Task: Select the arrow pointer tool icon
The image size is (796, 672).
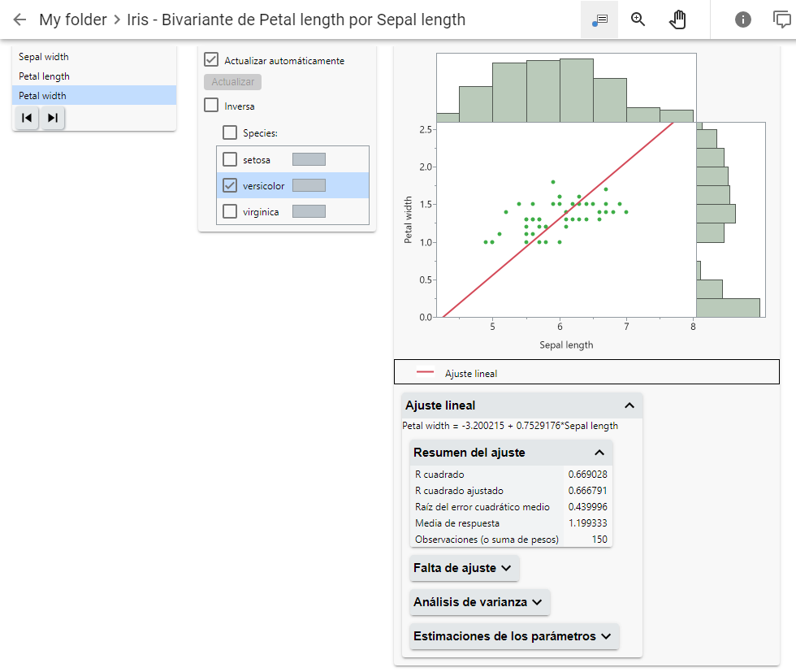Action: (x=599, y=20)
